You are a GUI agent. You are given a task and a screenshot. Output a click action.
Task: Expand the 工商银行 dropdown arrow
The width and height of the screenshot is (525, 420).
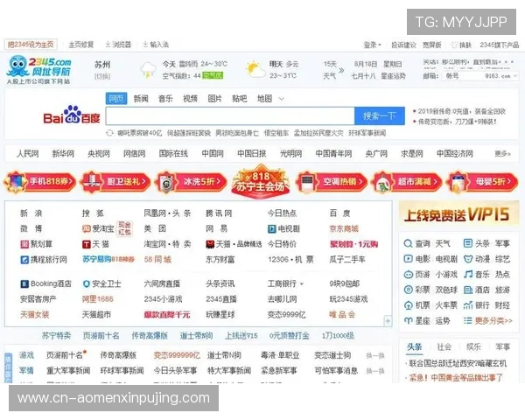pos(302,284)
